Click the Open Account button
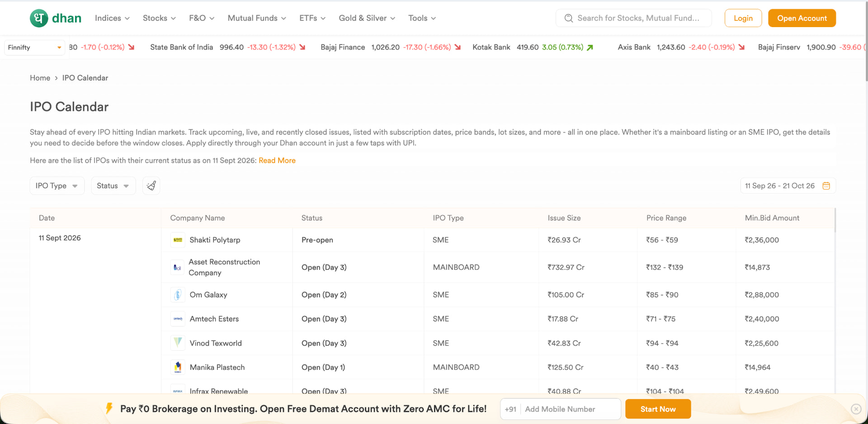 coord(802,18)
